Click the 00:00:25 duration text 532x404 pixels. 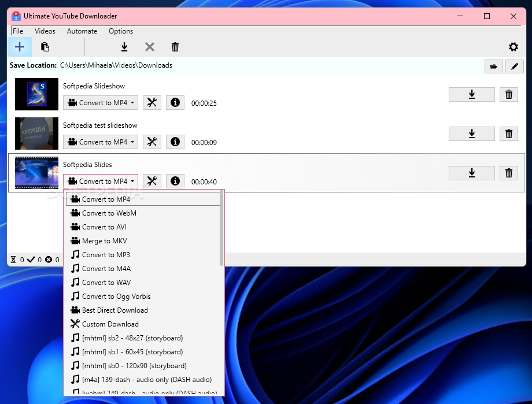pyautogui.click(x=204, y=103)
